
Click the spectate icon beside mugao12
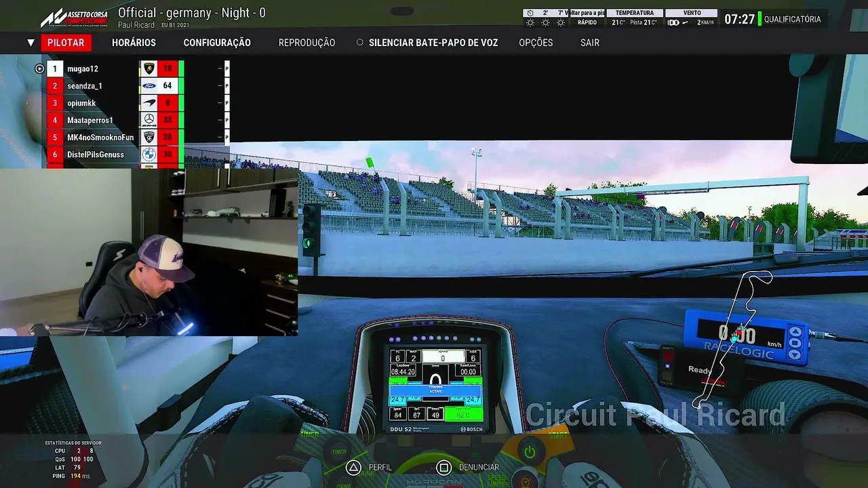coord(39,68)
